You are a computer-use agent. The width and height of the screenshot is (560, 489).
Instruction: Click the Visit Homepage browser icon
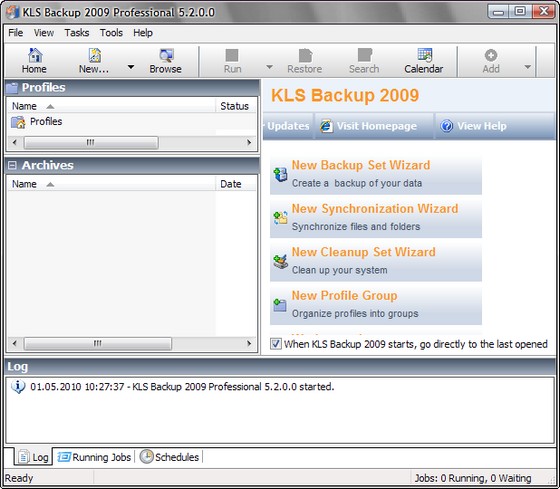[x=326, y=126]
